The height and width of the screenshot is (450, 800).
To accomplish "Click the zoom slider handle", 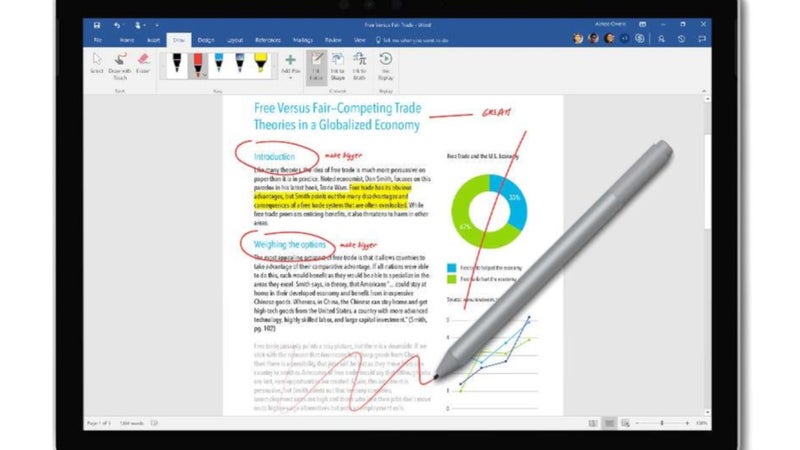I will click(x=662, y=423).
